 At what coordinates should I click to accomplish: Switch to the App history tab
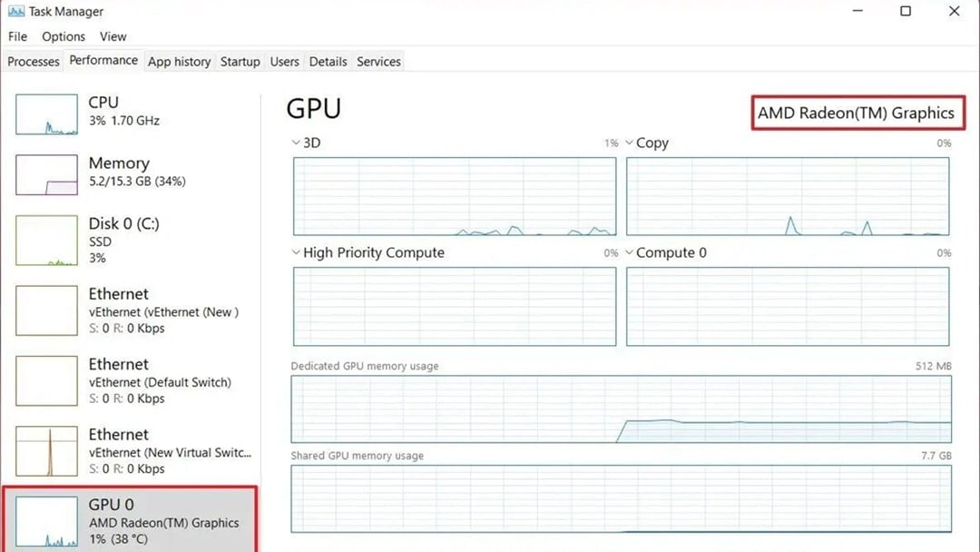tap(179, 62)
